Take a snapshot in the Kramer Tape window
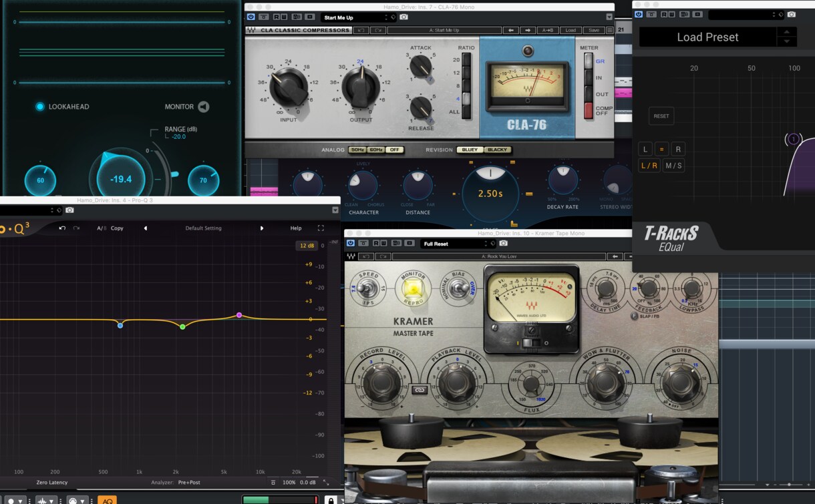 [503, 244]
